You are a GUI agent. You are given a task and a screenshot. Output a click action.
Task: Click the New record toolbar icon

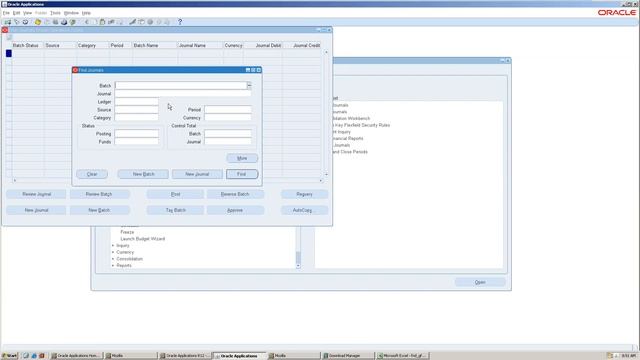8,22
